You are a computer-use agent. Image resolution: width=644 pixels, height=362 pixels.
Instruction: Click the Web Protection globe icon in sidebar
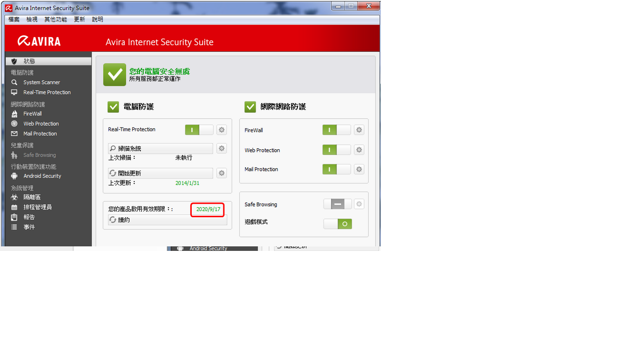pos(14,124)
